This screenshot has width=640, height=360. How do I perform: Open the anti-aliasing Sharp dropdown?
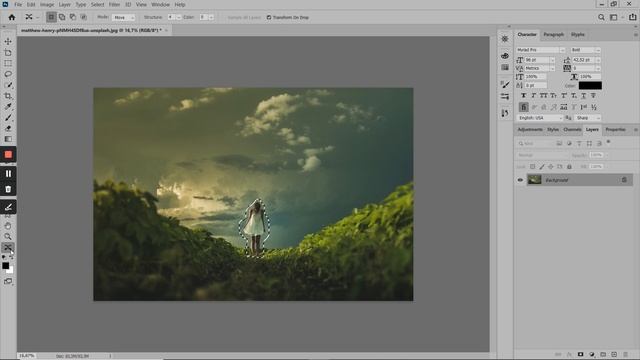pyautogui.click(x=587, y=118)
